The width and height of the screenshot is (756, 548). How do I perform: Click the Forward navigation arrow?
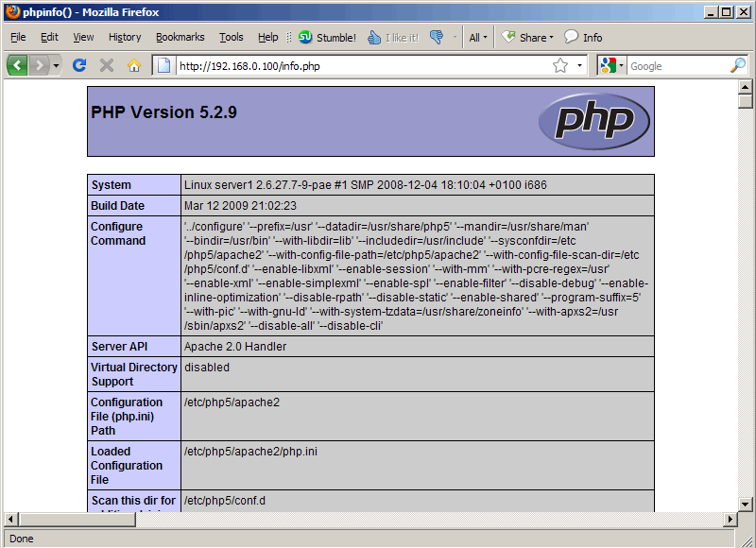coord(39,65)
